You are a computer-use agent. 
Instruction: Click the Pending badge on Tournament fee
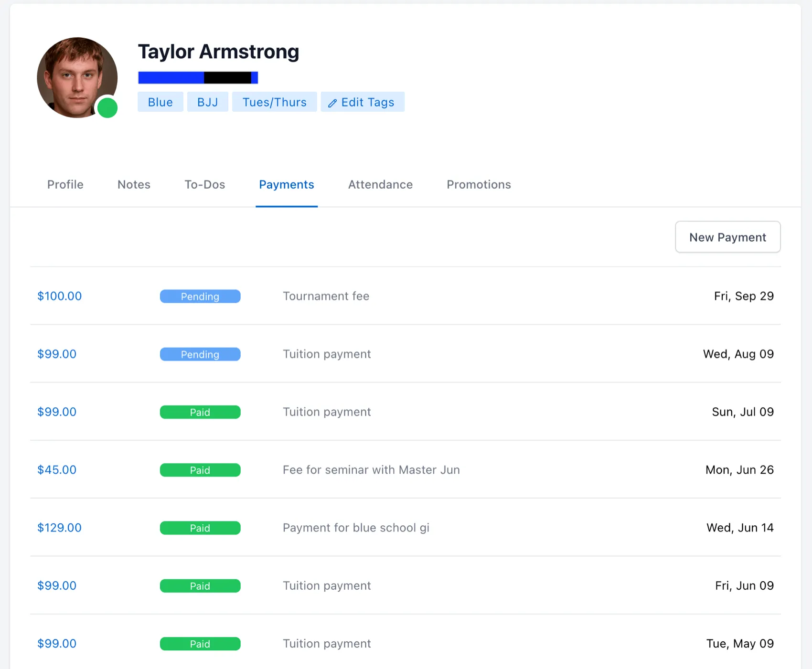200,296
